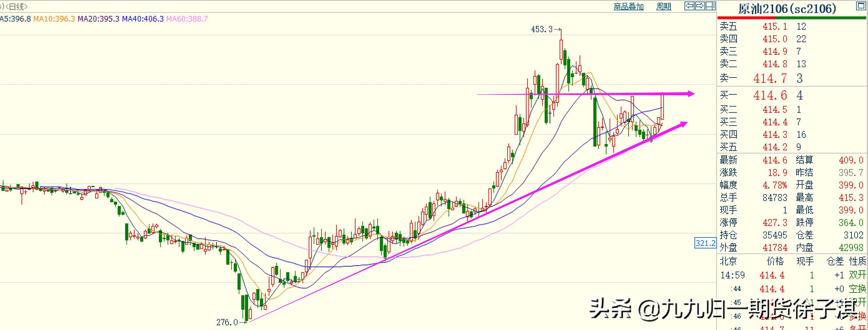Select the MA10:396.3 indicator label
Image resolution: width=868 pixels, height=330 pixels.
(54, 19)
